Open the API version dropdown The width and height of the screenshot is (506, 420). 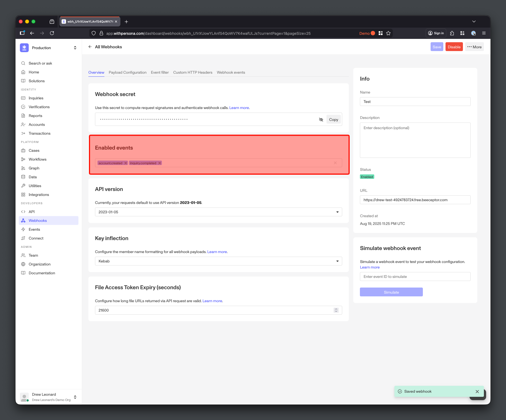[337, 212]
